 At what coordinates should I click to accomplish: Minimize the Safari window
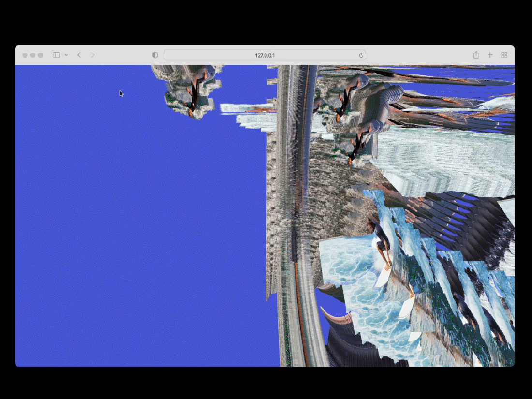[33, 55]
